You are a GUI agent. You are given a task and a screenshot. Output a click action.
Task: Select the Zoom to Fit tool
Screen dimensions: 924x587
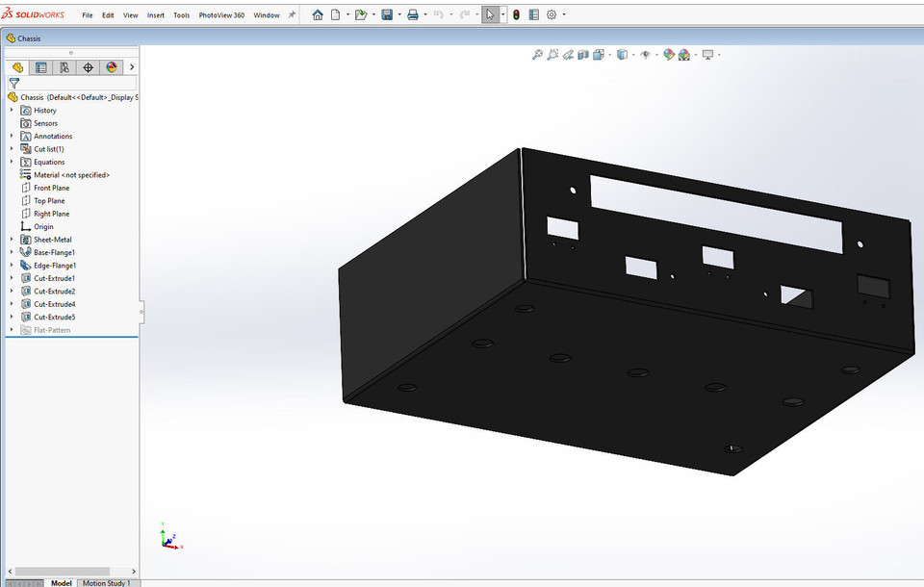(537, 55)
